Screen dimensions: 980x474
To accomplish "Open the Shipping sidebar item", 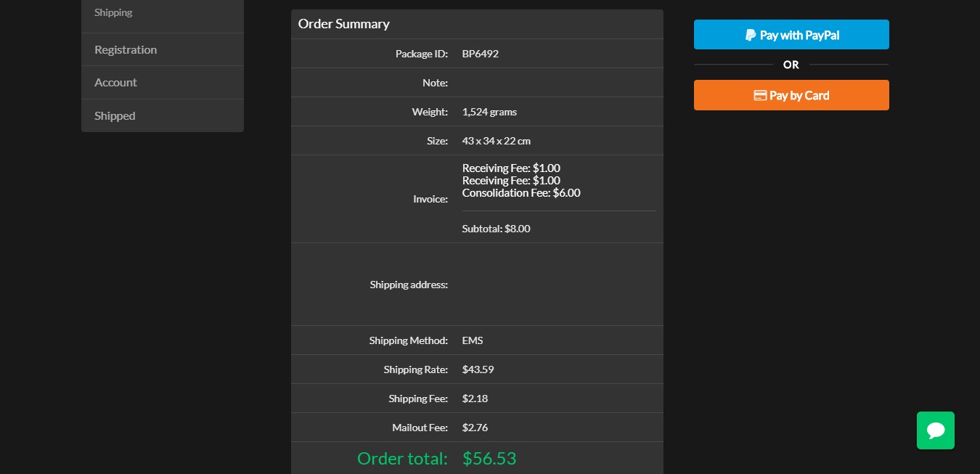I will (113, 12).
